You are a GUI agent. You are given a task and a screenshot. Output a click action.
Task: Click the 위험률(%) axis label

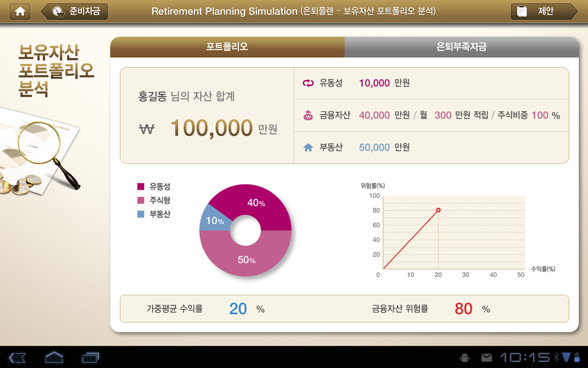373,185
